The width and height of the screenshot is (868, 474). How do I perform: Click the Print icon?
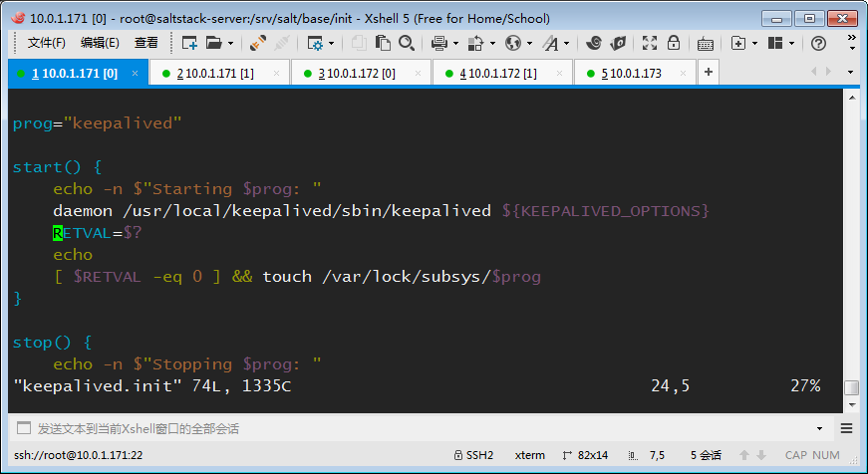tap(438, 43)
